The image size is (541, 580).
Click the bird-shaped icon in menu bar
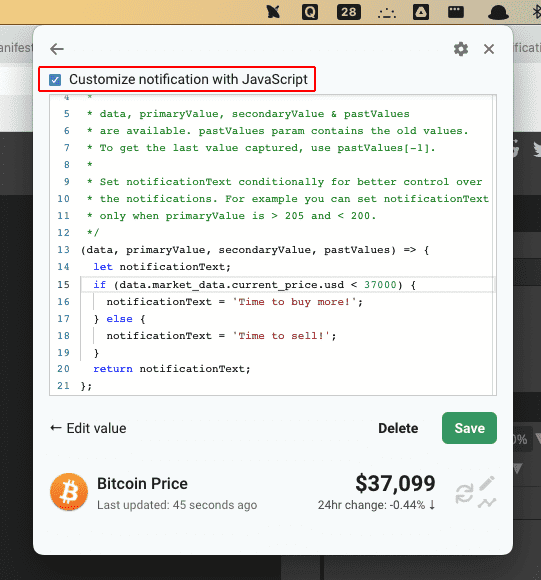[x=273, y=12]
